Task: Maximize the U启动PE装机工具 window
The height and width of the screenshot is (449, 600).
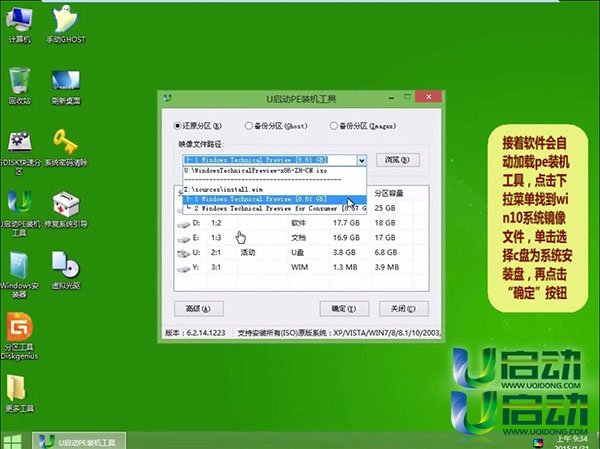Action: pyautogui.click(x=407, y=97)
